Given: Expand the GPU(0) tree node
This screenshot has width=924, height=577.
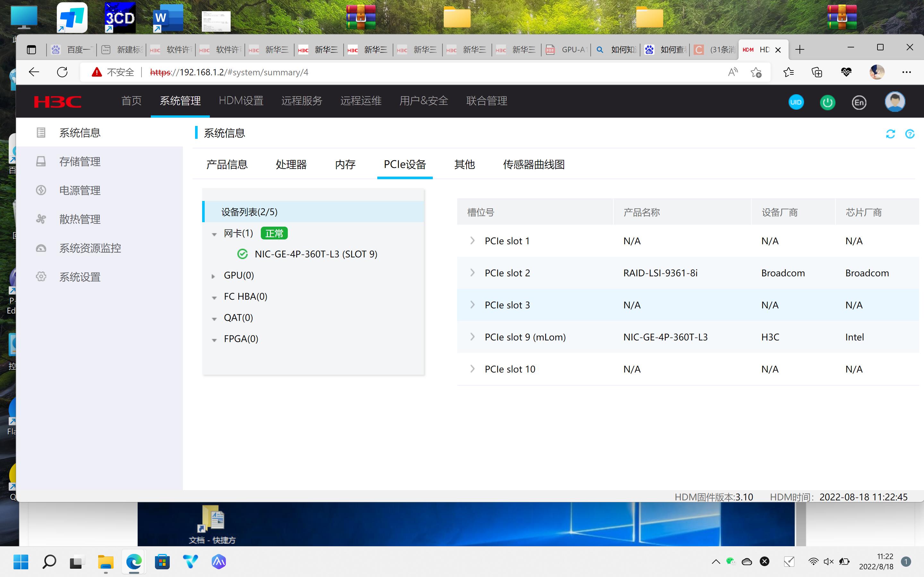Looking at the screenshot, I should [213, 276].
